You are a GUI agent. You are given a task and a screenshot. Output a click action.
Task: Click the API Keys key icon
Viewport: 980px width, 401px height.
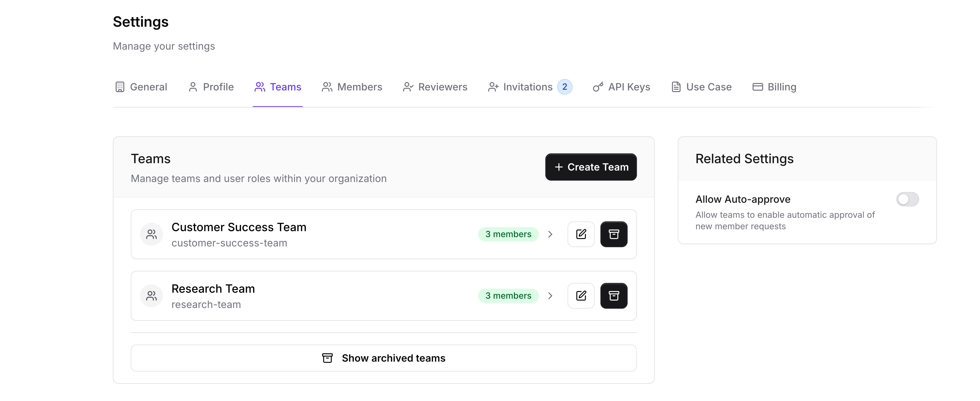tap(598, 87)
